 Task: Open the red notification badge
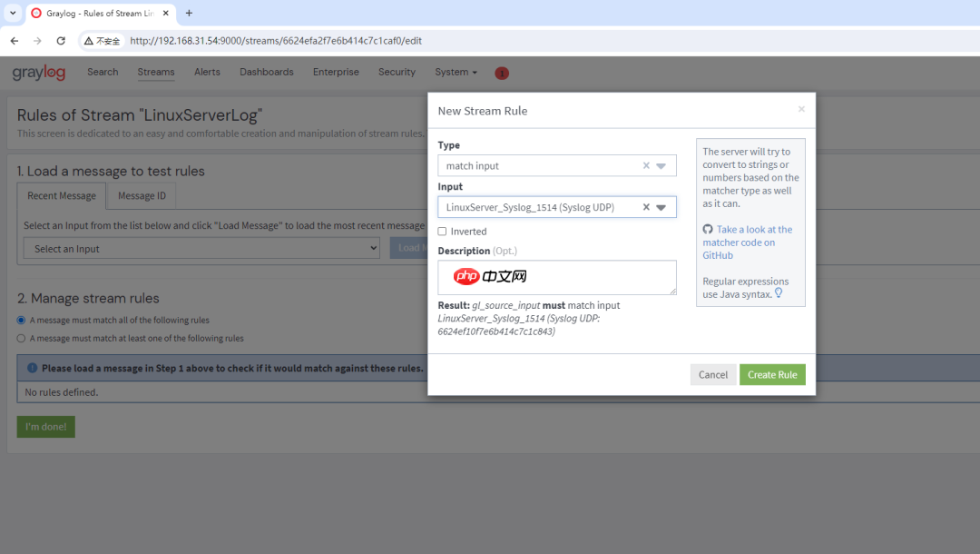[501, 74]
